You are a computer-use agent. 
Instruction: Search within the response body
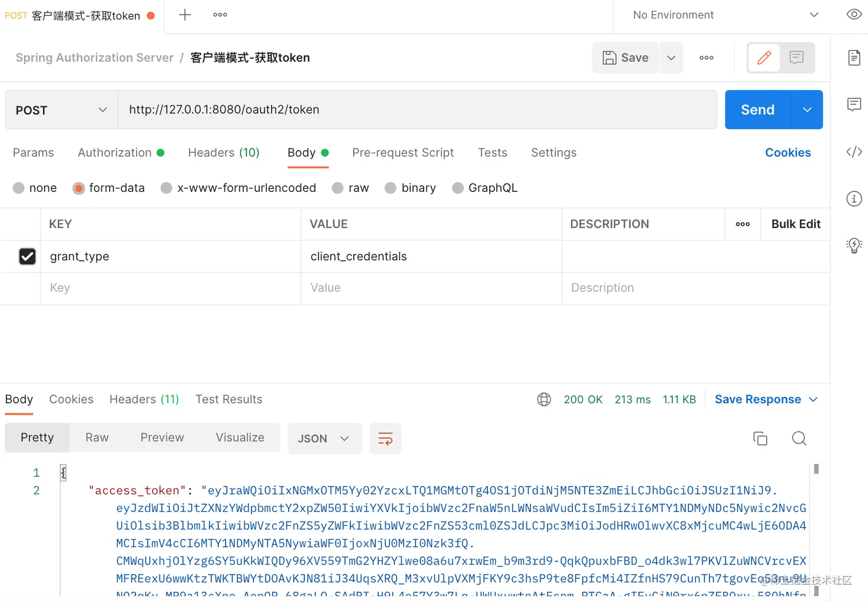click(x=799, y=438)
